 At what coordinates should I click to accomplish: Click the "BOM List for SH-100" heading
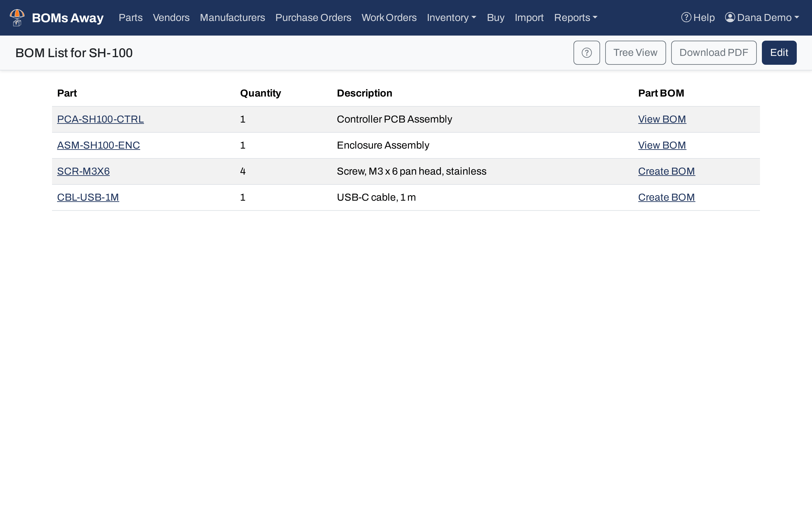pos(74,53)
